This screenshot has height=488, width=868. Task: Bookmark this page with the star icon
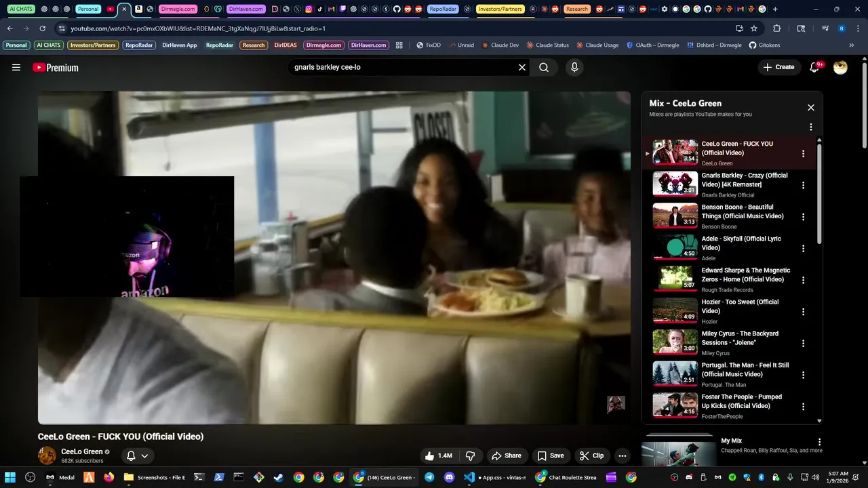754,28
